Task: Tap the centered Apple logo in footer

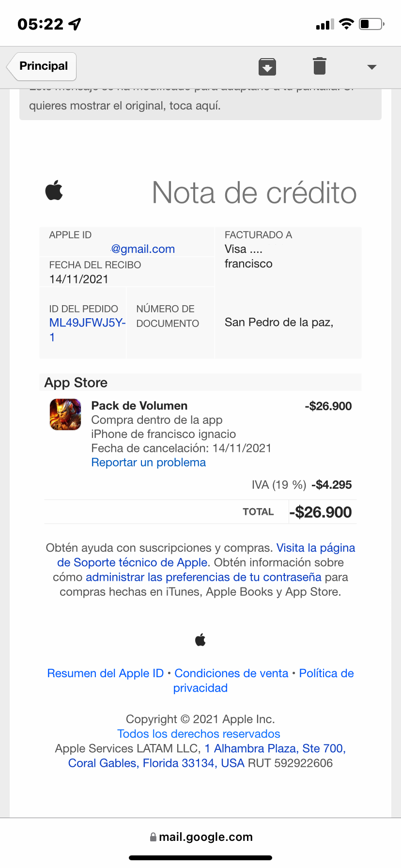Action: [200, 640]
